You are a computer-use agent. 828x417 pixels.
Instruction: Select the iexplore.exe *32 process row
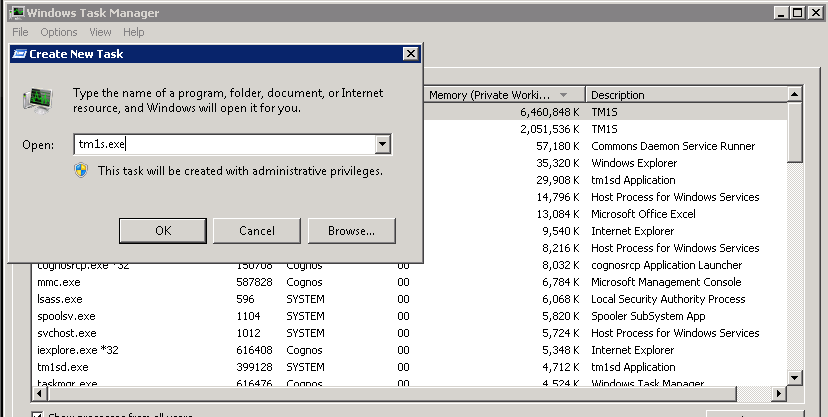pos(409,350)
